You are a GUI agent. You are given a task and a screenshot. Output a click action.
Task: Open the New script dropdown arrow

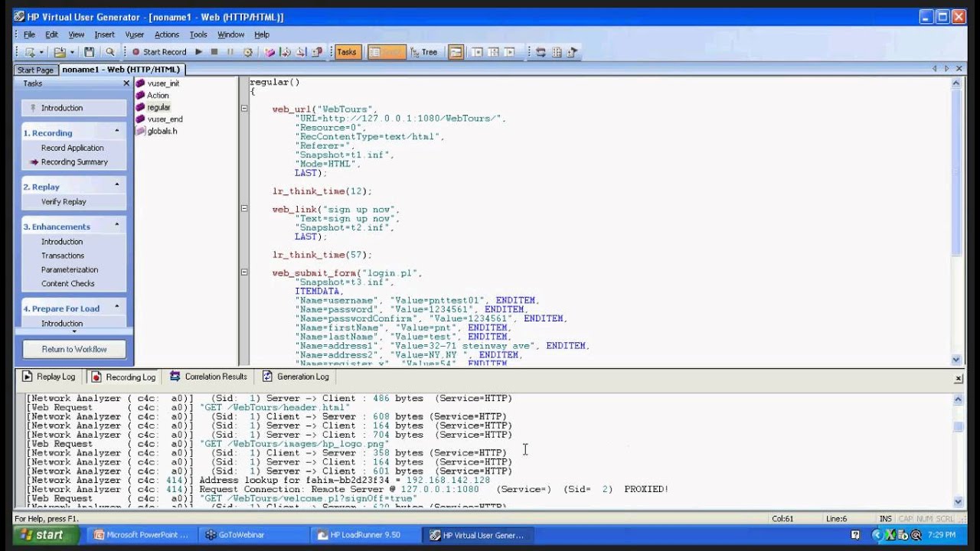pos(41,52)
